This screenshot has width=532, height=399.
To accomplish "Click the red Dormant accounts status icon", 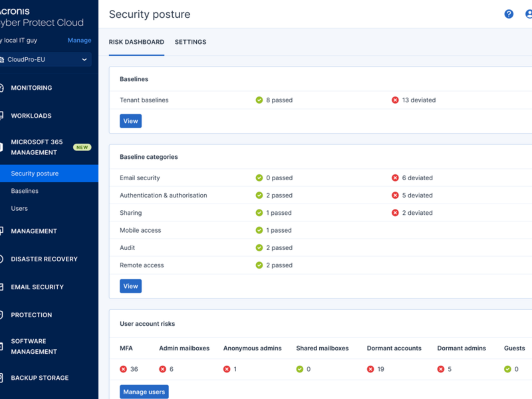I will [370, 369].
